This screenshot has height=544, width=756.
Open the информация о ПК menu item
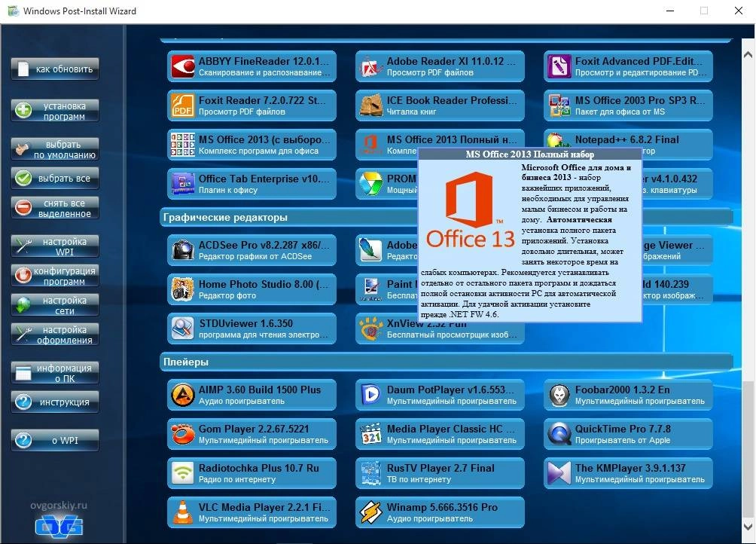pyautogui.click(x=55, y=373)
